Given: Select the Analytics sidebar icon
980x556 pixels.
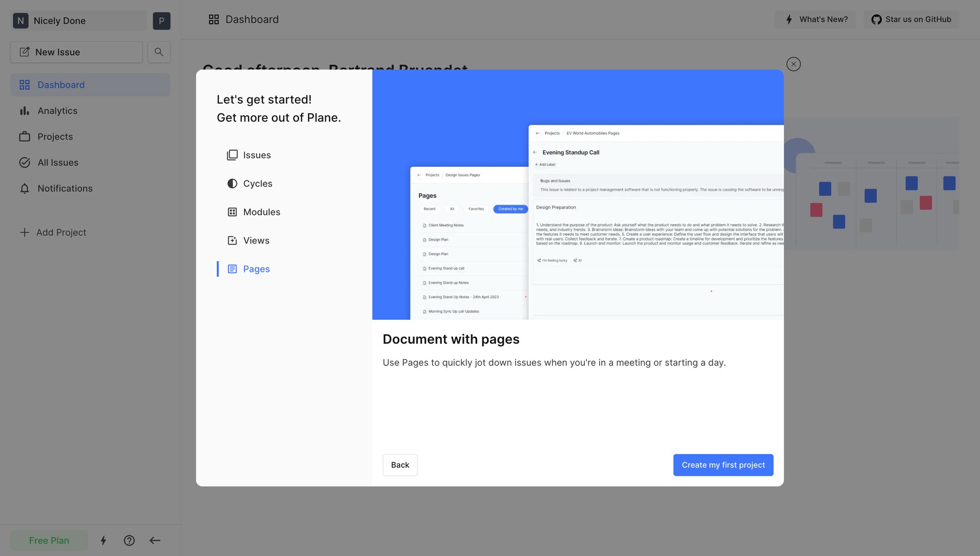Looking at the screenshot, I should [x=24, y=111].
